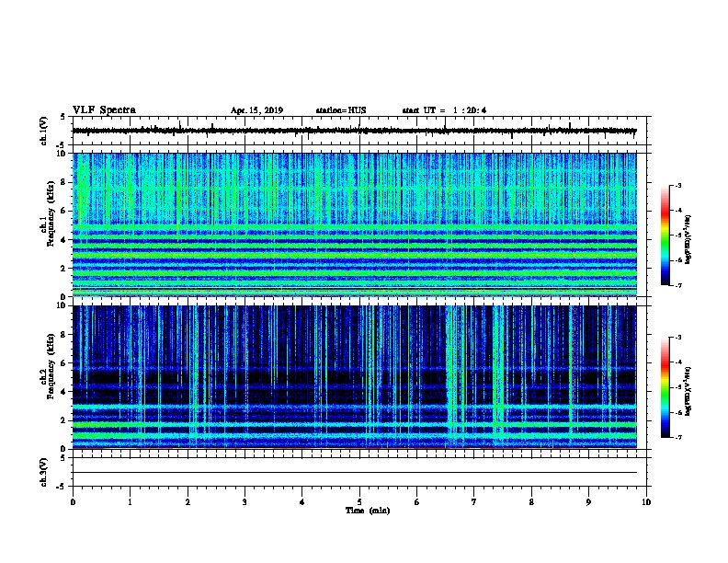Click the flat ch.3 voltage trace line
Image resolution: width=728 pixels, height=563 pixels.
point(354,473)
